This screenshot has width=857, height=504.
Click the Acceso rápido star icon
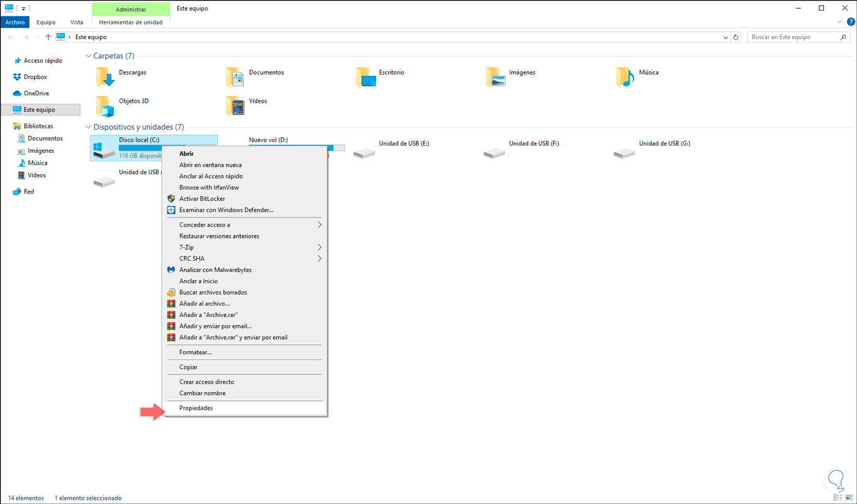pos(17,61)
